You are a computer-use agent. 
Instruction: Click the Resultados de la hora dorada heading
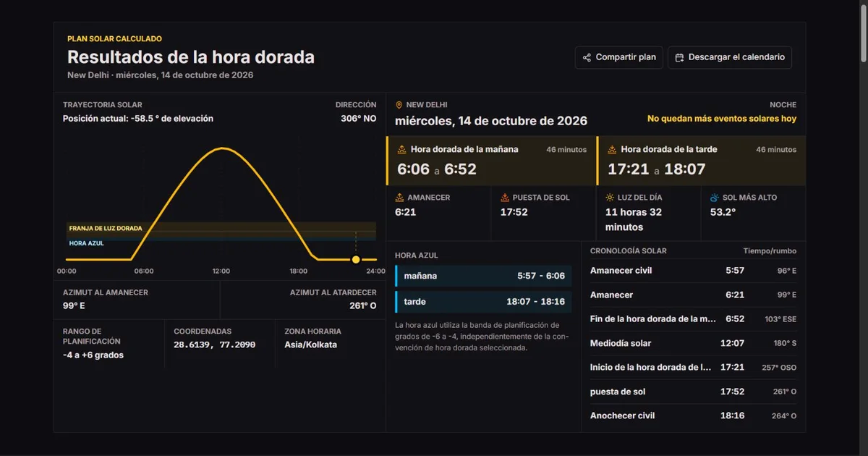(191, 57)
